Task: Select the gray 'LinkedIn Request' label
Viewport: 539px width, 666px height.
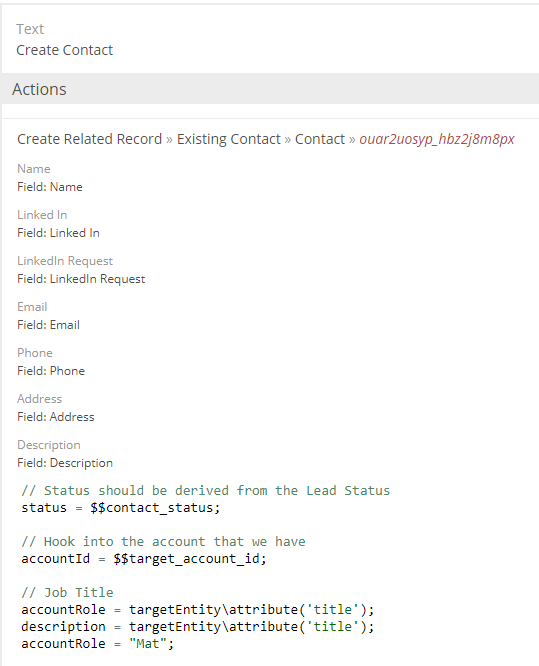Action: pos(65,261)
